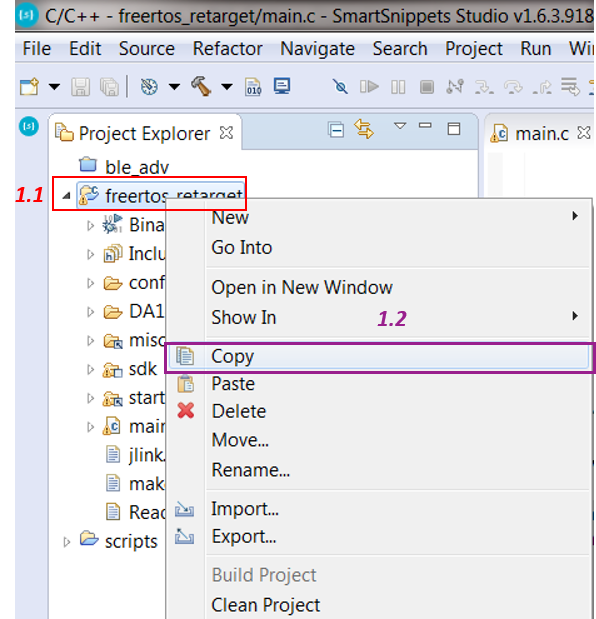This screenshot has height=619, width=596.
Task: Expand the DA1 folder node
Action: coord(90,311)
